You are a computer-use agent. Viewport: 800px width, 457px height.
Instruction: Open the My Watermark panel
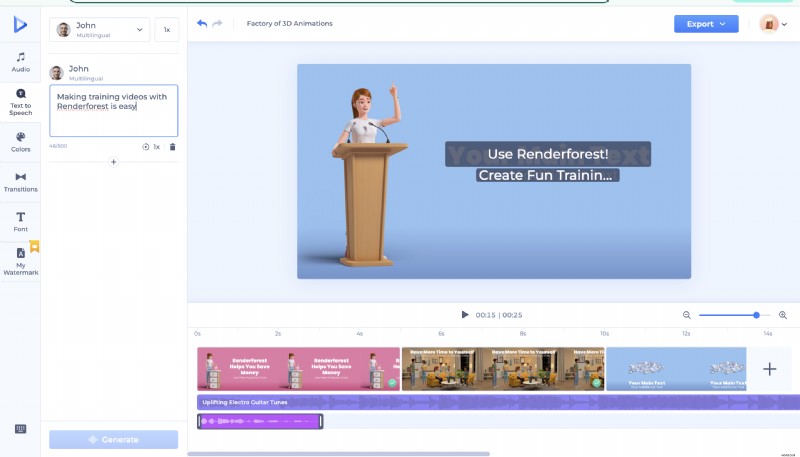(x=20, y=262)
